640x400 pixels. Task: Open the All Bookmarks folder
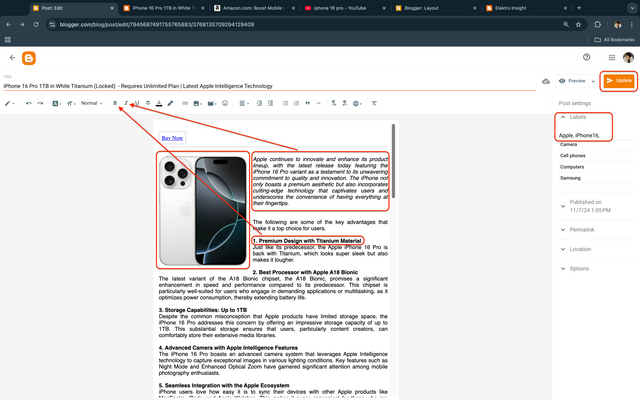614,40
